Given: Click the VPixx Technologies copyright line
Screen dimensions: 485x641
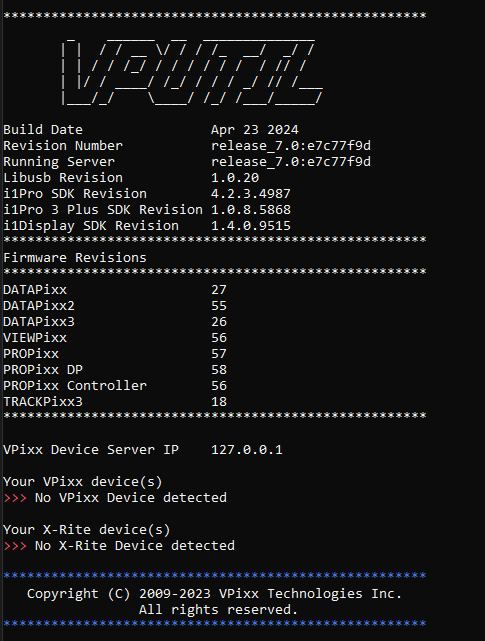Looking at the screenshot, I should pos(215,594).
